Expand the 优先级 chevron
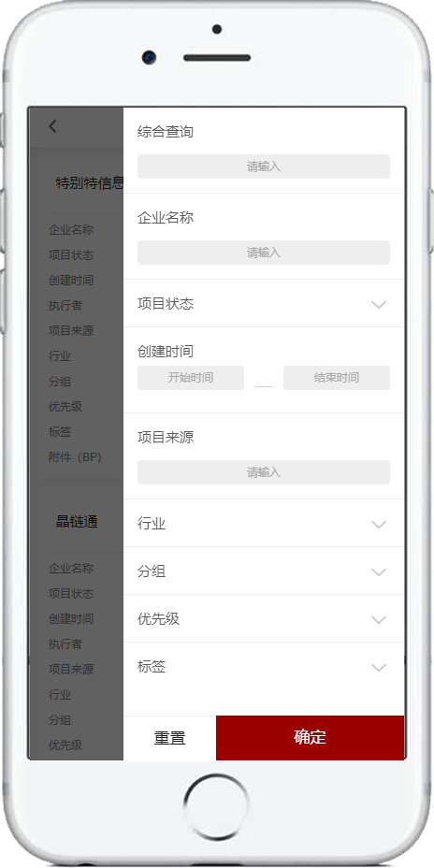 point(379,619)
